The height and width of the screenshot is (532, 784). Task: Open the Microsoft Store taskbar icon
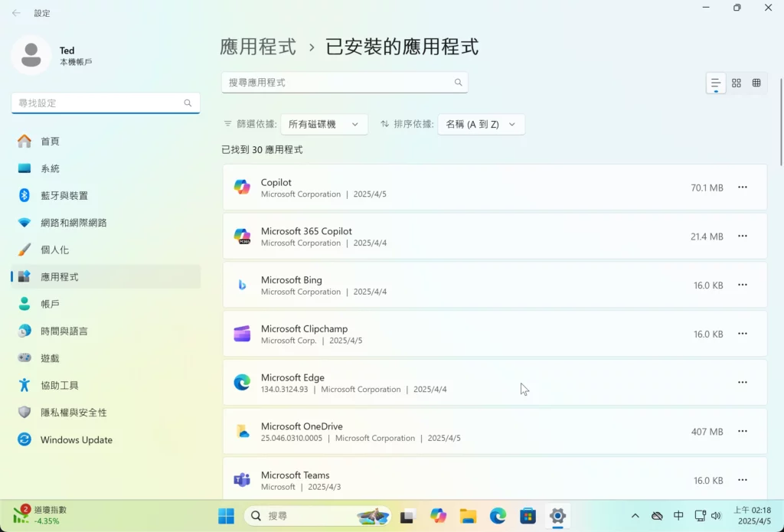coord(527,516)
